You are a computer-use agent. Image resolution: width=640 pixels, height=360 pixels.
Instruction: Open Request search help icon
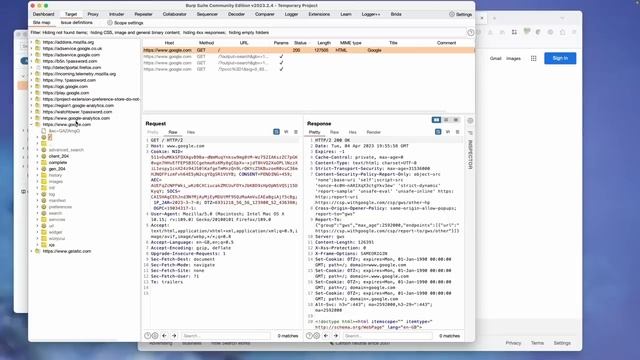(x=147, y=336)
